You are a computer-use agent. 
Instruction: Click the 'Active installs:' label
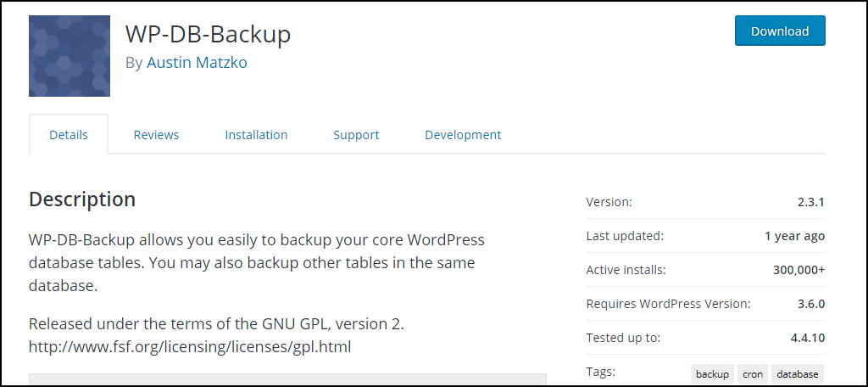[x=626, y=270]
